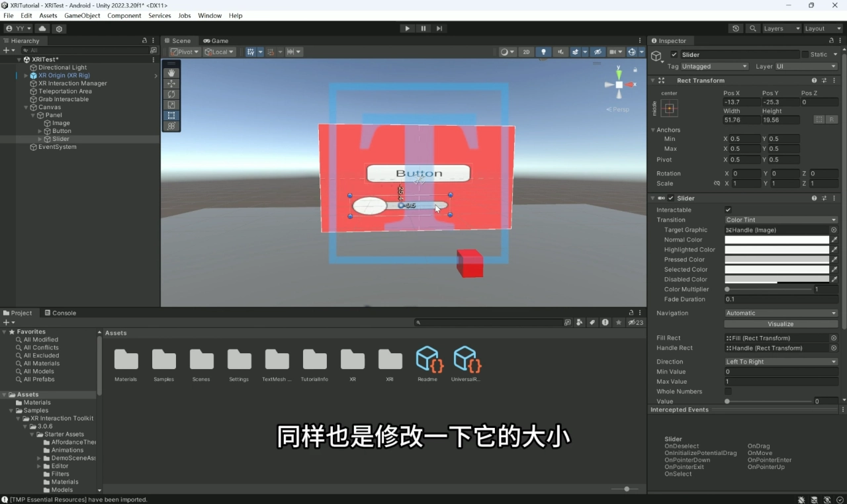The height and width of the screenshot is (504, 847).
Task: Open draw mode shading dropdown
Action: tap(508, 52)
